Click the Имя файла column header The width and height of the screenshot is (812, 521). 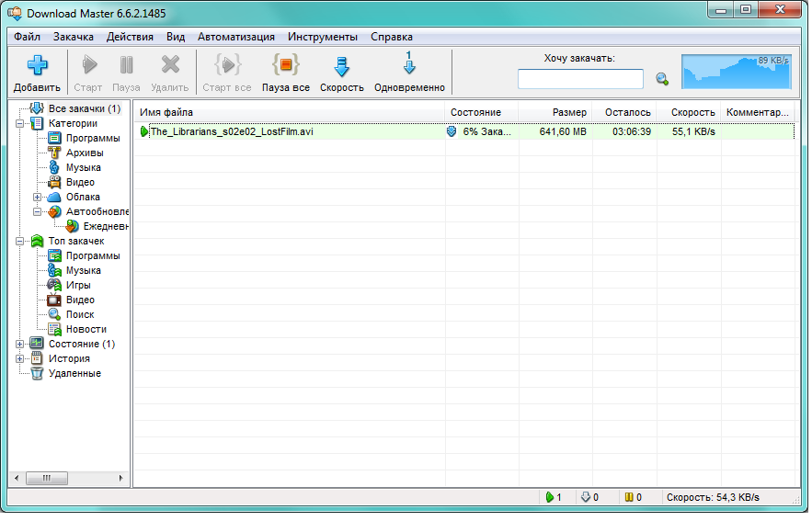(289, 112)
